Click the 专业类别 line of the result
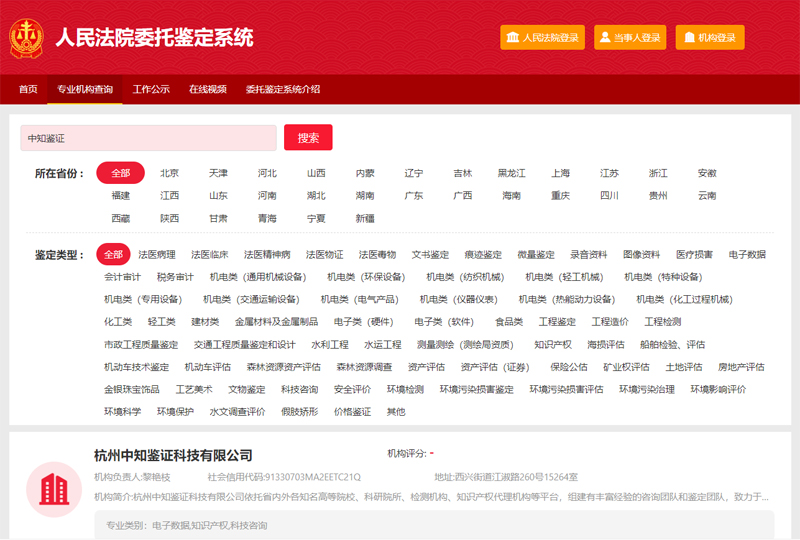Viewport: 800px width, 540px height. (186, 525)
